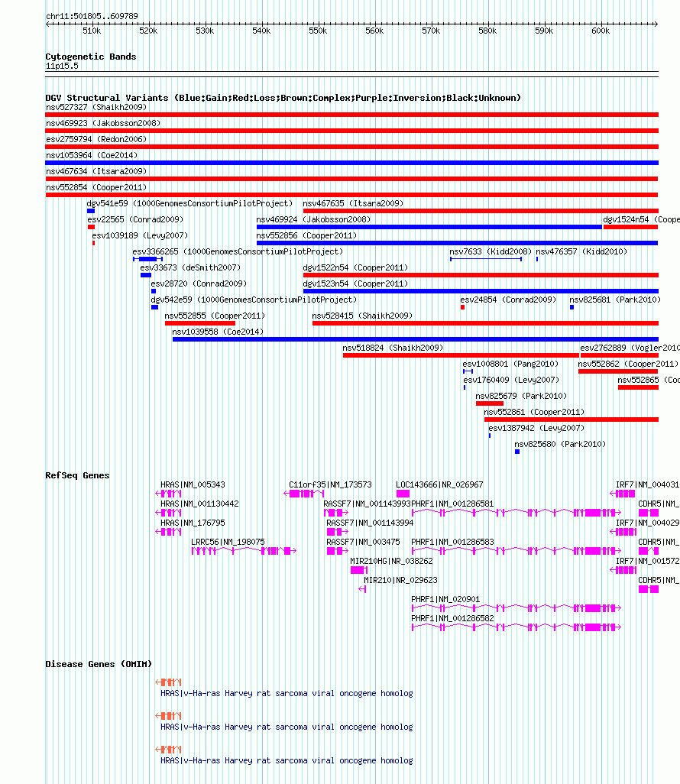Click the nsv476357 (Kidd2010) label
This screenshot has height=784, width=680.
(581, 251)
